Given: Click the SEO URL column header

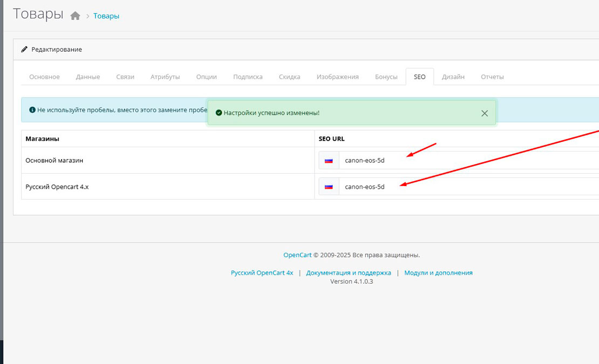Looking at the screenshot, I should (x=331, y=139).
